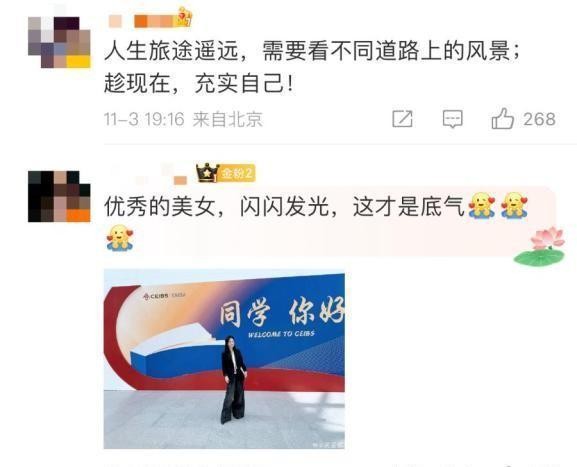Viewport: 577px width, 467px height.
Task: Click the 金粉2 fan badge
Action: point(237,173)
